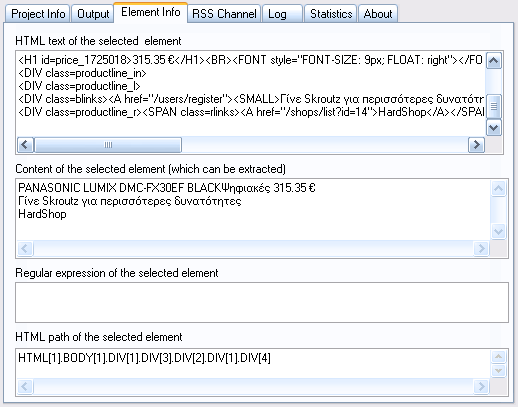Click the HTML text box's horizontal scrollbar thumb
This screenshot has height=407, width=518.
[108, 145]
